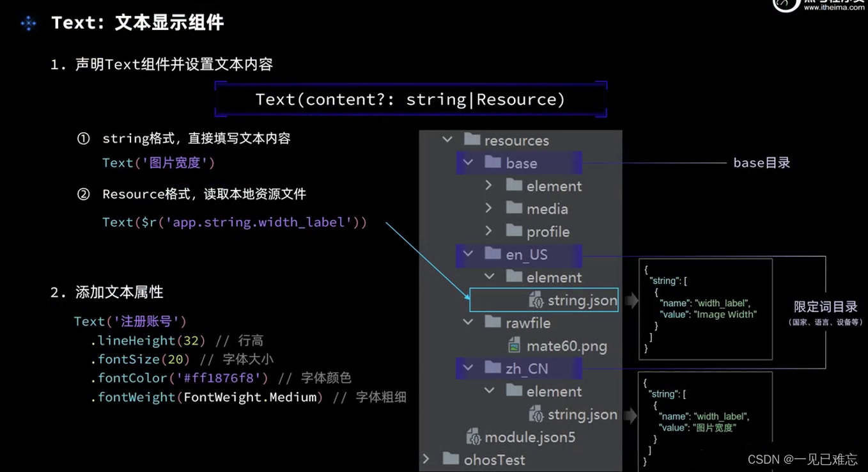Collapse the en_US folder chevron
Screen dimensions: 868x472
point(469,254)
